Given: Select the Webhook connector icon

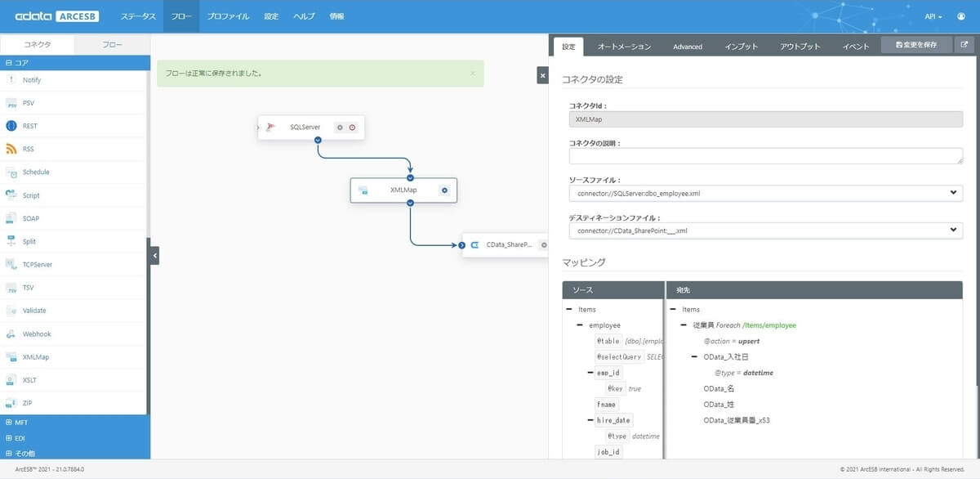Looking at the screenshot, I should pyautogui.click(x=11, y=334).
